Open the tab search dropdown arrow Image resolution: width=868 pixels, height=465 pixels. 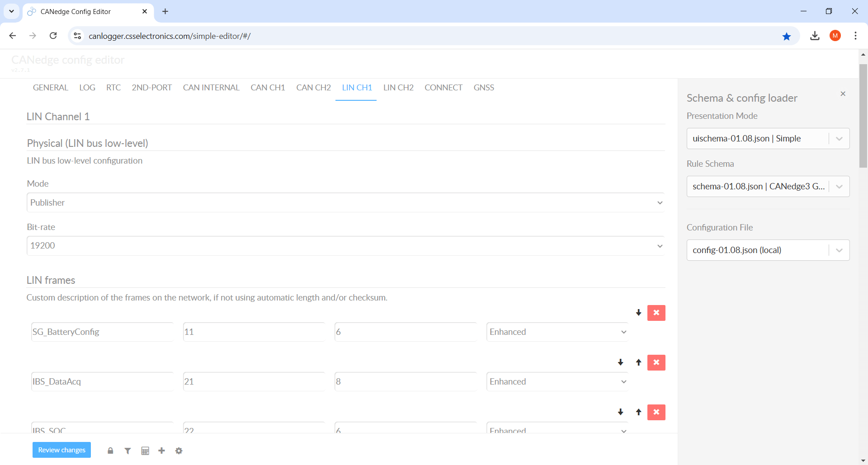[x=11, y=11]
